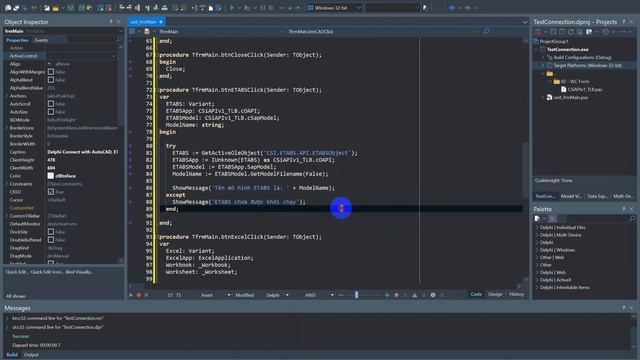640x360 pixels.
Task: Uncheck the Ctl3D checkbox
Action: coord(51,192)
